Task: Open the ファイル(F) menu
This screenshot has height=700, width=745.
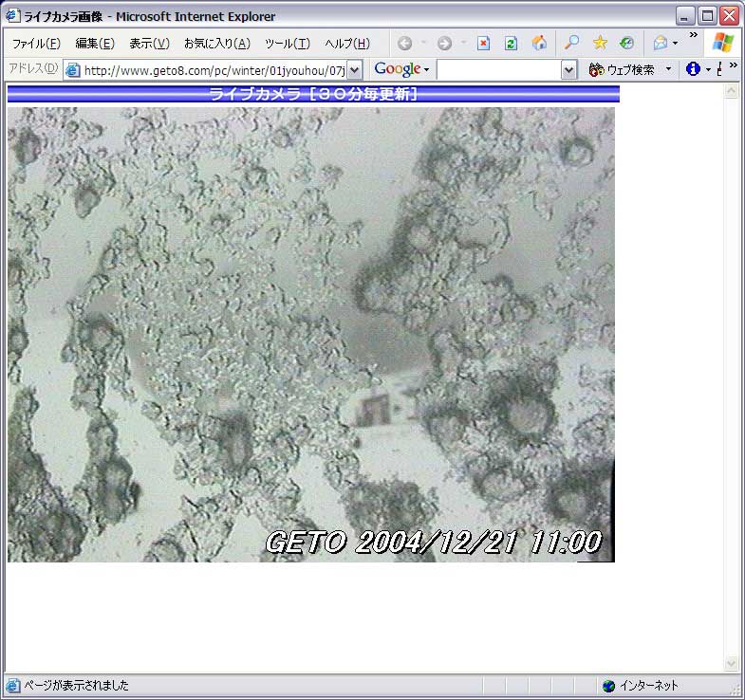Action: click(x=36, y=44)
